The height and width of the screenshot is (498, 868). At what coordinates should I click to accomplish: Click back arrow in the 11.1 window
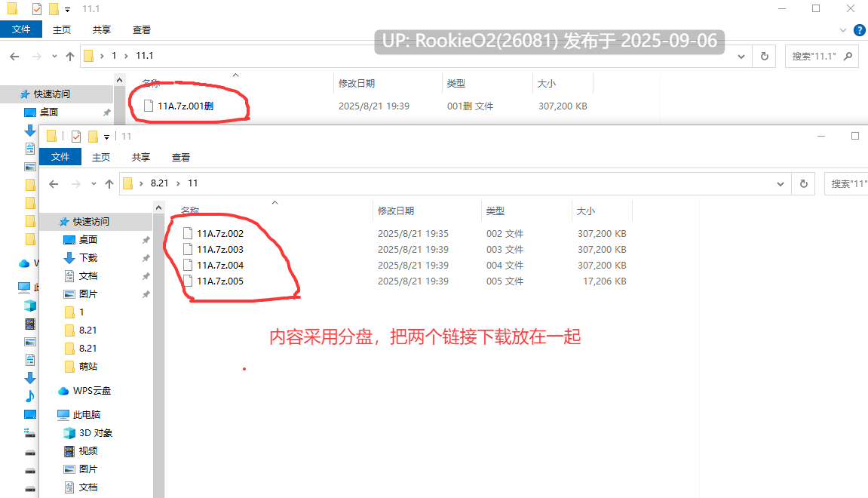click(14, 56)
